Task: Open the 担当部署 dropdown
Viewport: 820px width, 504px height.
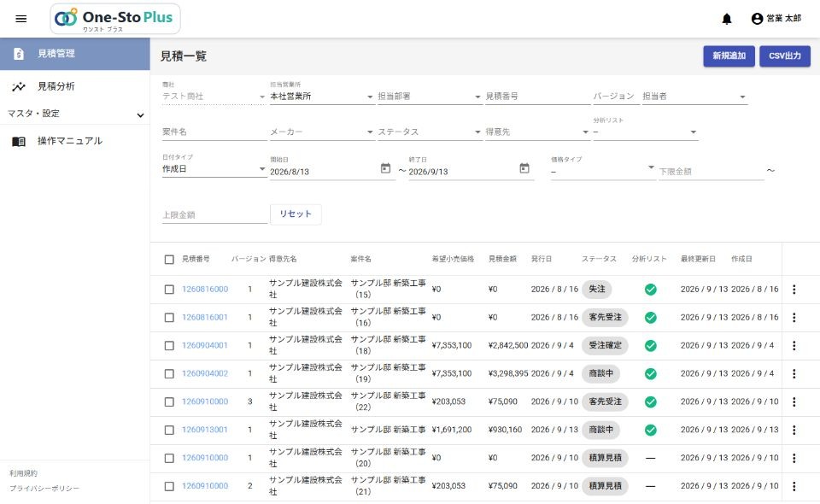Action: tap(430, 97)
